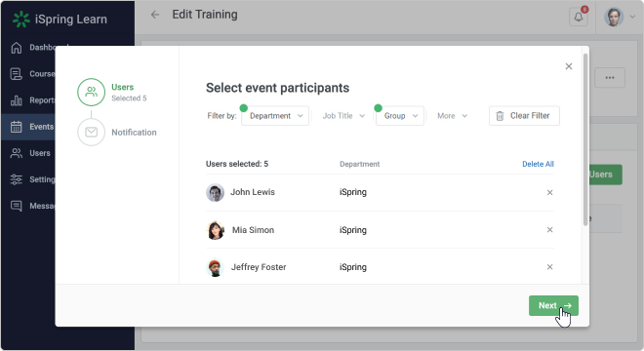Click the Delete All link

(538, 164)
